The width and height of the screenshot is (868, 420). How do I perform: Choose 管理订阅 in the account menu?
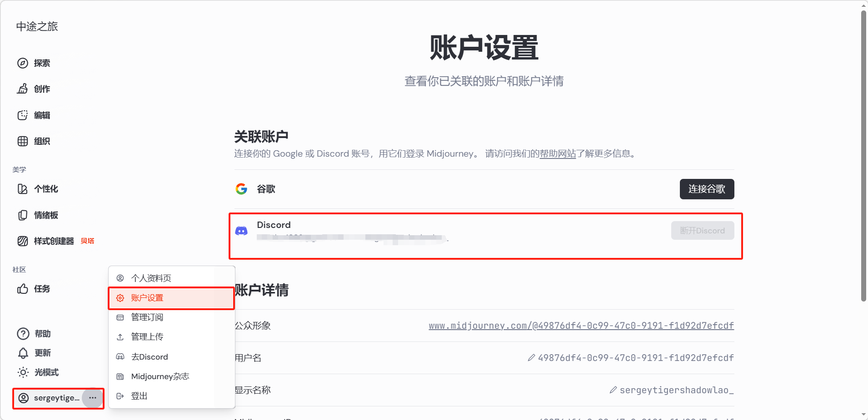[147, 317]
